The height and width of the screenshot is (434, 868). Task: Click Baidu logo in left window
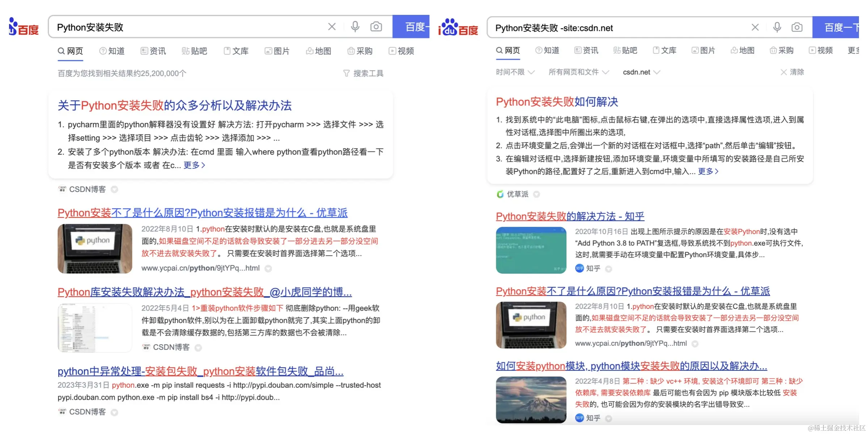pos(24,27)
